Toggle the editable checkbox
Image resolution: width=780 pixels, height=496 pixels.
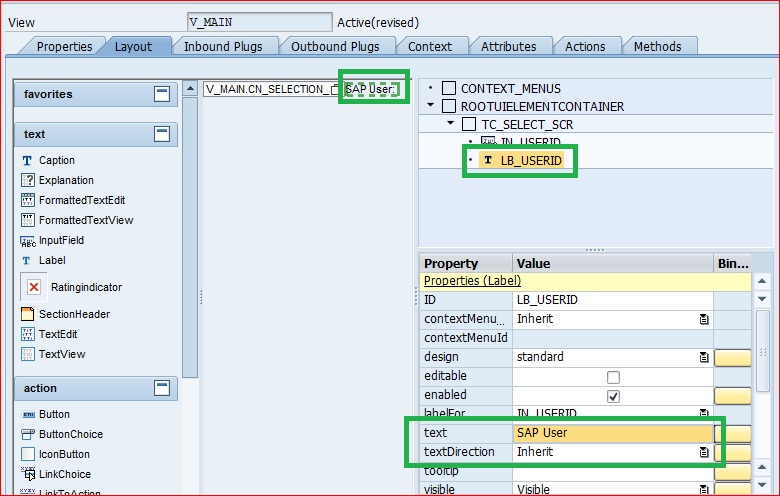tap(613, 377)
